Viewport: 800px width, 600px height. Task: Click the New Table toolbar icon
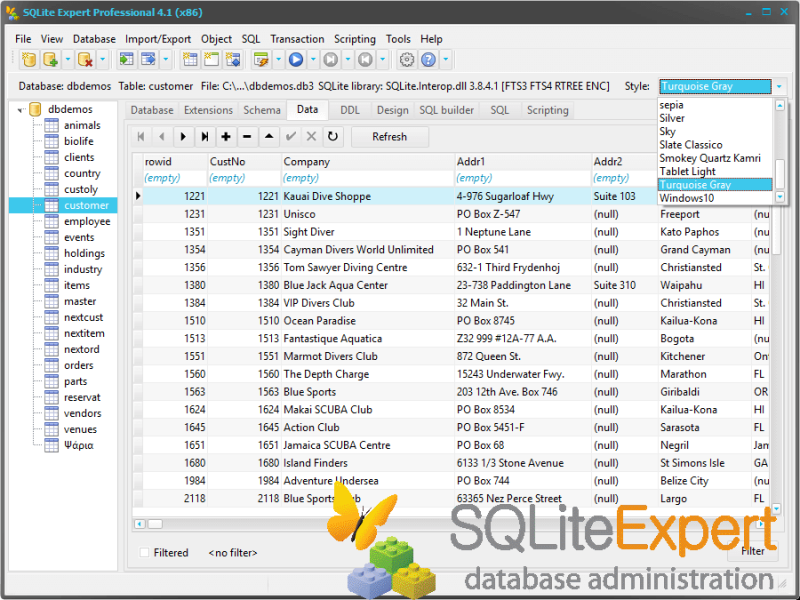coord(190,60)
